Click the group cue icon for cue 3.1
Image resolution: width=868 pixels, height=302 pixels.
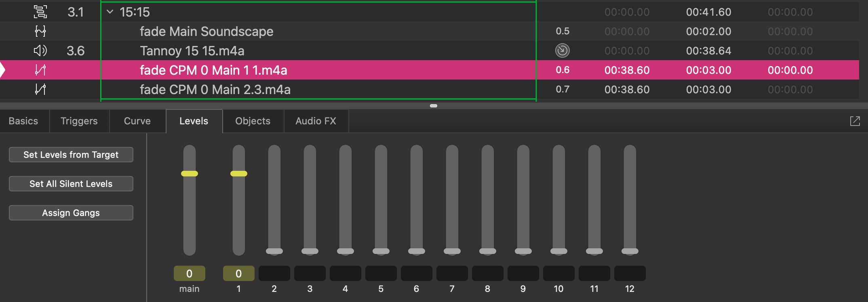click(x=40, y=12)
